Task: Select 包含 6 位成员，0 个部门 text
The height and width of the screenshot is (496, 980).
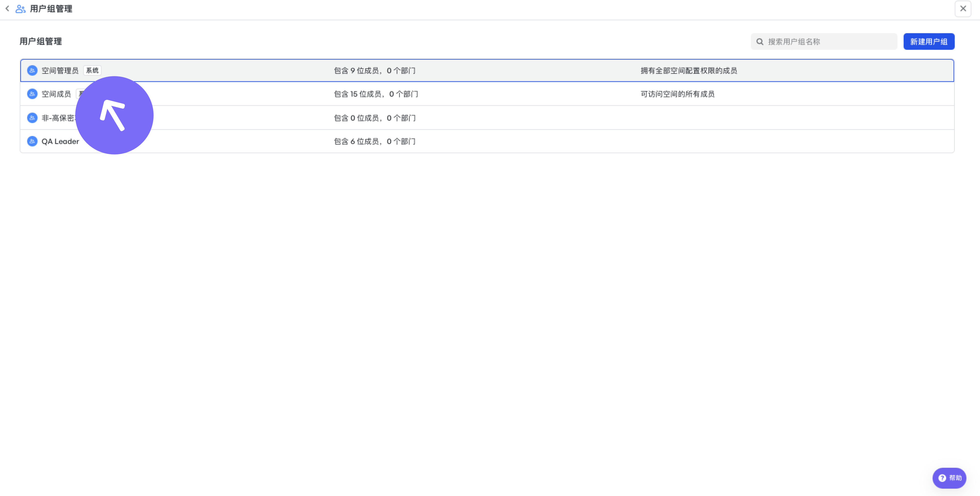Action: 375,141
